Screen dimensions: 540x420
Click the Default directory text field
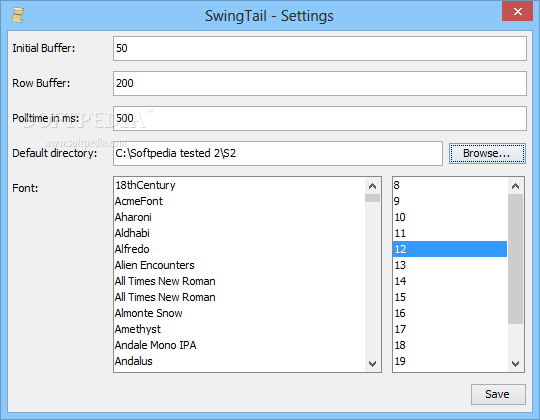click(278, 153)
